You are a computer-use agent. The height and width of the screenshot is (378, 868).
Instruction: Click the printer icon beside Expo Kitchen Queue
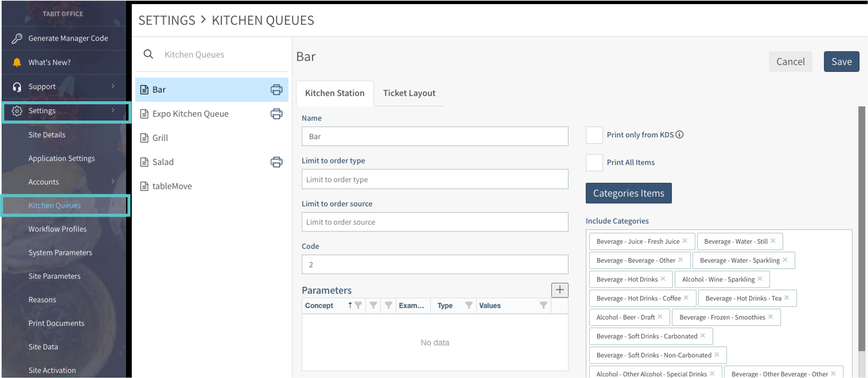(276, 114)
